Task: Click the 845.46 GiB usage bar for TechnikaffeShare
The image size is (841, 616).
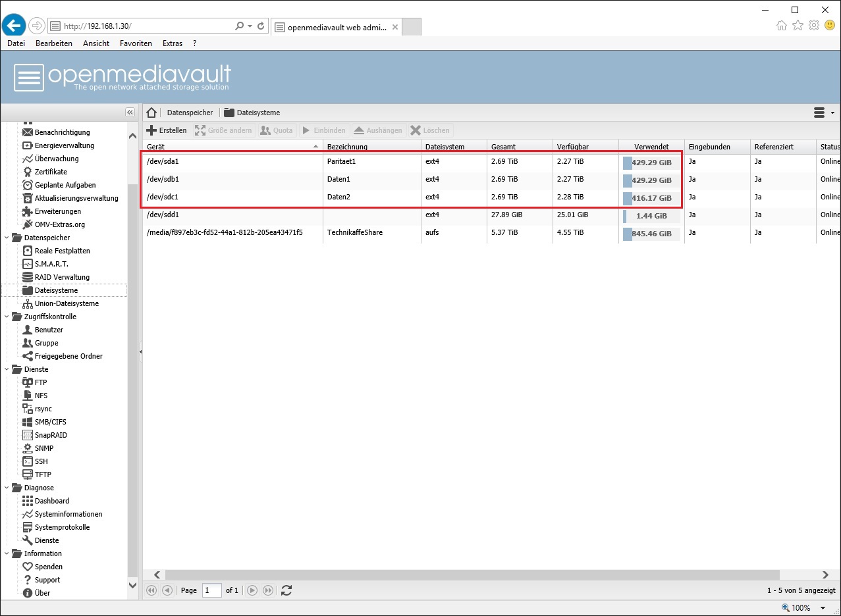Action: (x=651, y=233)
